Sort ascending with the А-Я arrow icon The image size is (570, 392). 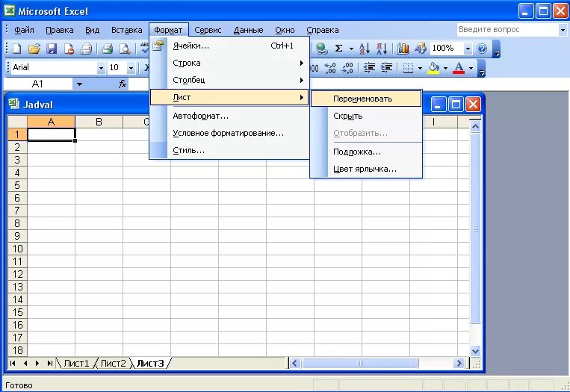coord(365,49)
